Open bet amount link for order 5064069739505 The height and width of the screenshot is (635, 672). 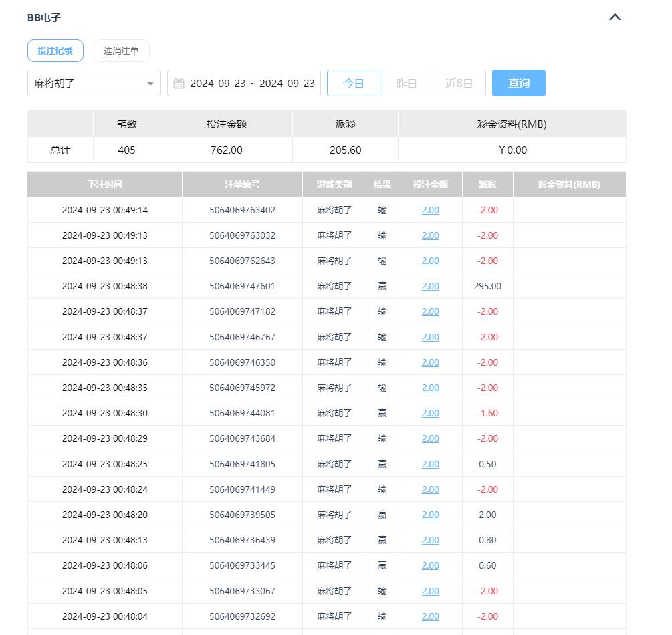430,515
